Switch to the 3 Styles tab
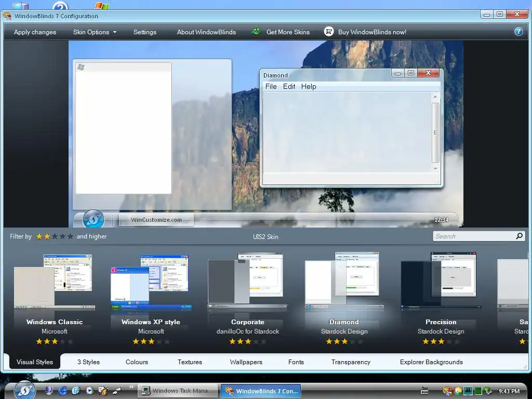This screenshot has height=399, width=532. pyautogui.click(x=88, y=362)
